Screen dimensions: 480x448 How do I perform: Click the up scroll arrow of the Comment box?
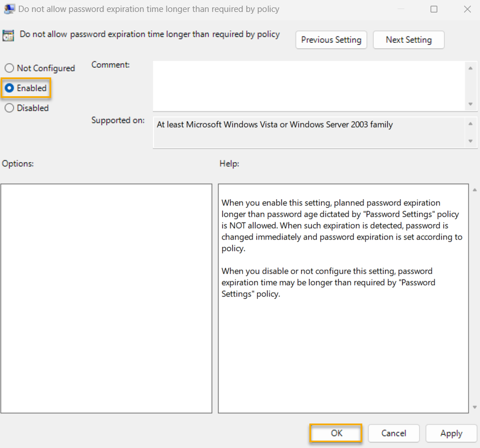coord(472,68)
